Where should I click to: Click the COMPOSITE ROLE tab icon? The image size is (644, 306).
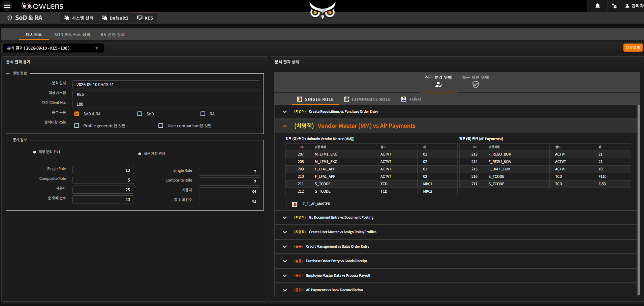pos(346,99)
